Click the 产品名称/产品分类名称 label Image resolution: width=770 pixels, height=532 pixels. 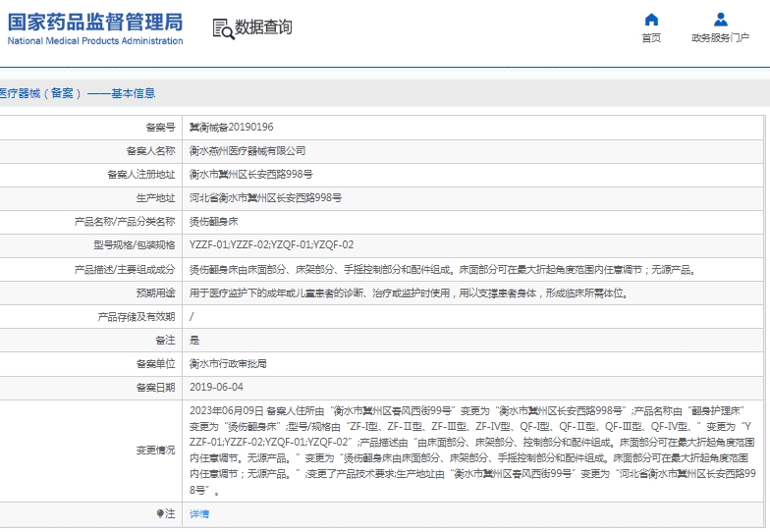coord(125,222)
